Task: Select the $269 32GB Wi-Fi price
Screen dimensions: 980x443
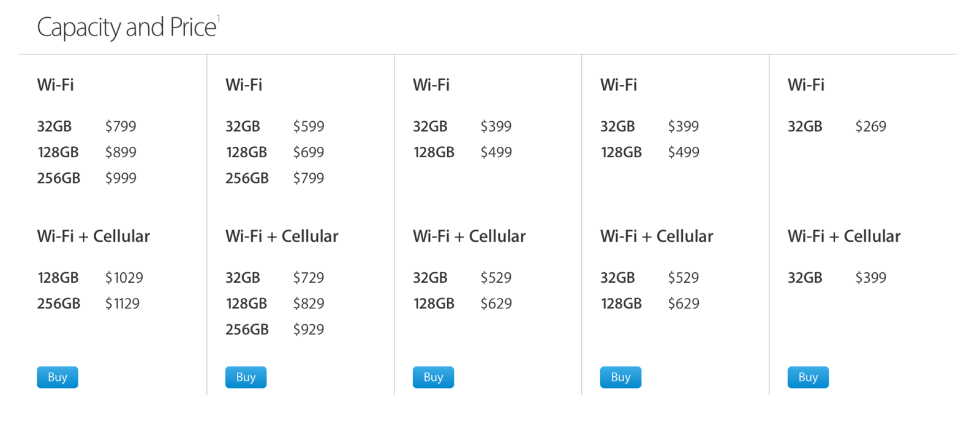Action: coord(871,127)
